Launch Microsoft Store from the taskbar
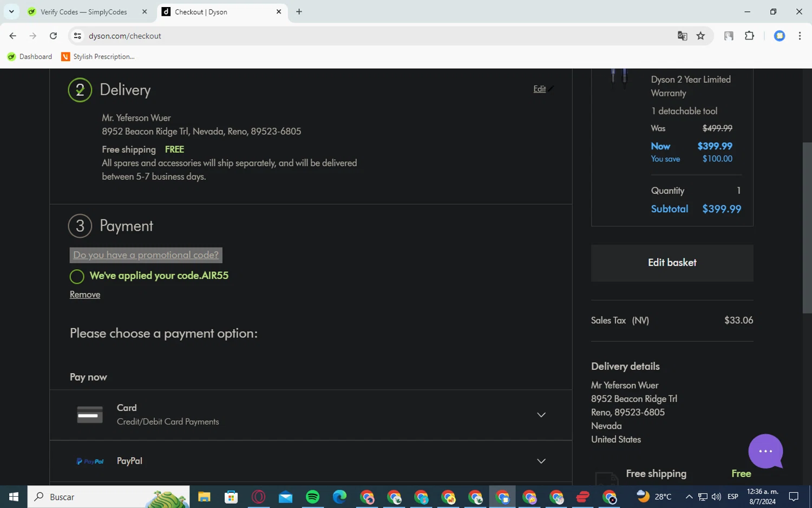 tap(231, 497)
